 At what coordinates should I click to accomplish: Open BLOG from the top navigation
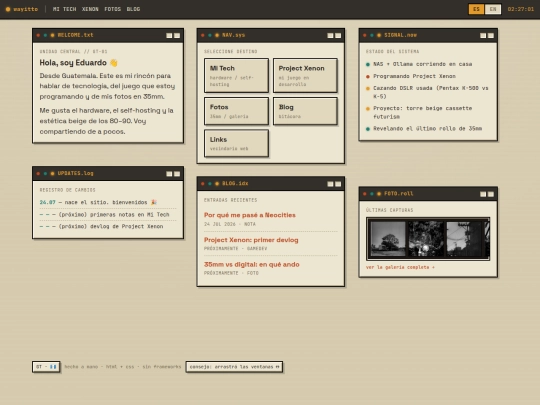point(133,9)
